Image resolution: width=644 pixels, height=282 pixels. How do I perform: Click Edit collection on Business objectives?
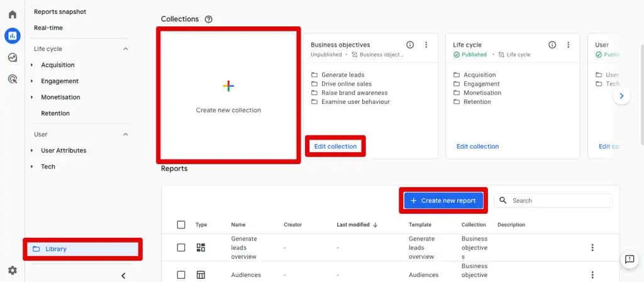335,146
